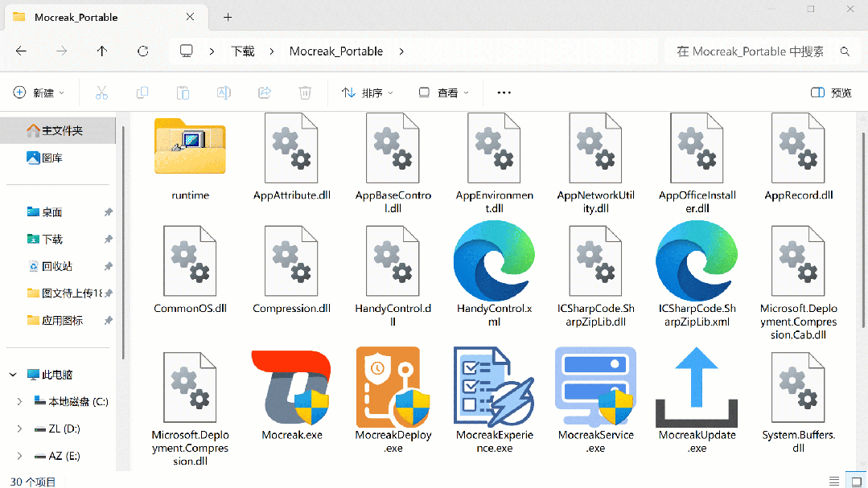Click the Copy toolbar icon
The image size is (868, 488).
pos(142,92)
